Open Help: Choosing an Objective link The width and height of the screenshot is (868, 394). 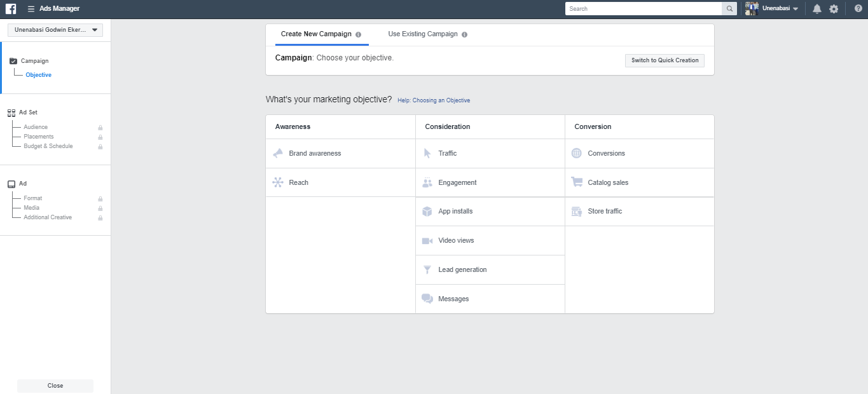434,100
